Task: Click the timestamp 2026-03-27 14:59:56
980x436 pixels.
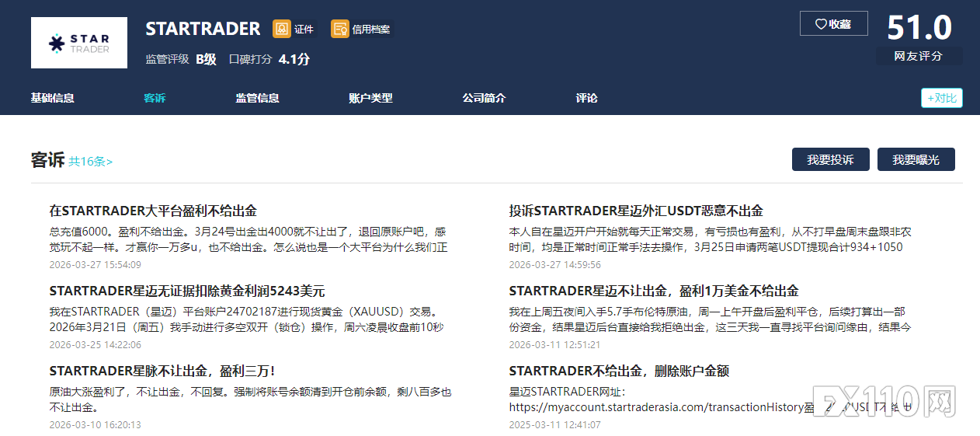Action: coord(554,264)
